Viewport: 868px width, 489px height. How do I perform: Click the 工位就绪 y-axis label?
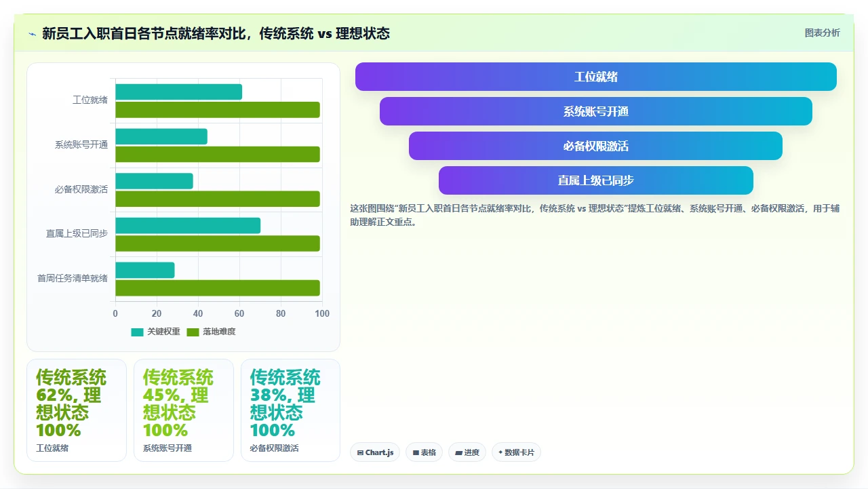pos(90,100)
